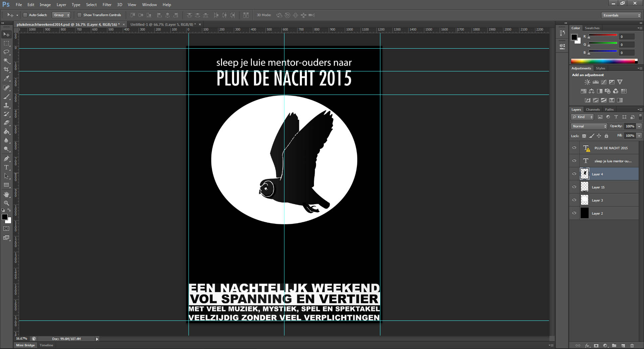Open the Filter menu
The height and width of the screenshot is (349, 644).
pos(107,5)
